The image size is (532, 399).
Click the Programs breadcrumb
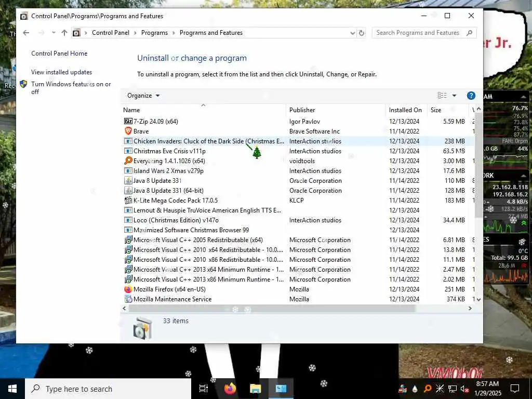tap(154, 33)
